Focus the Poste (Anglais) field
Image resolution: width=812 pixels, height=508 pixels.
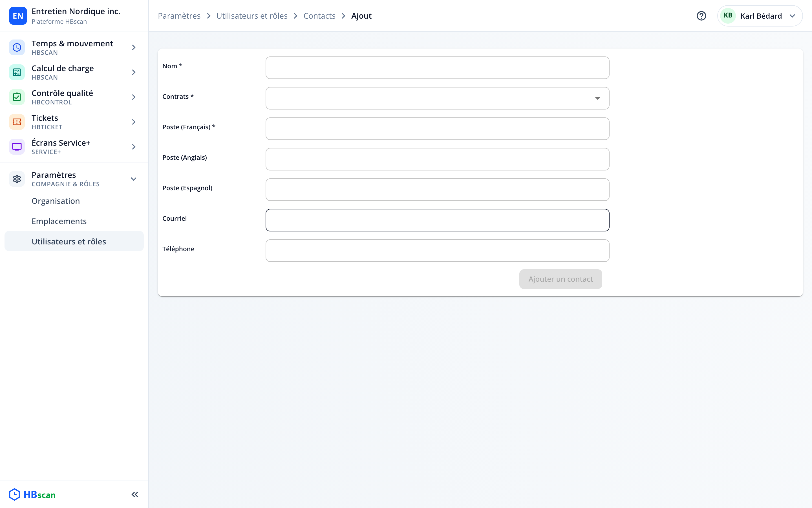(437, 159)
